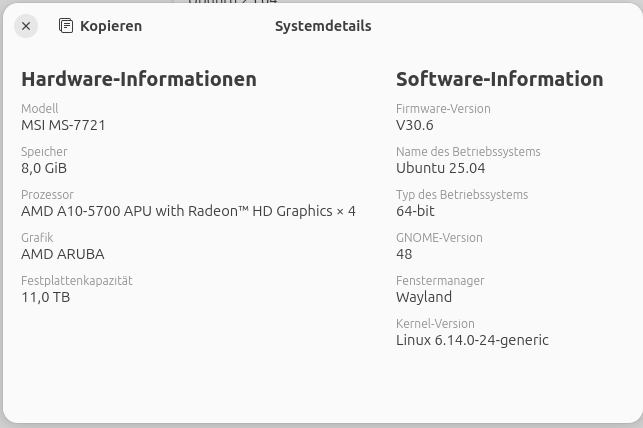Screen dimensions: 643x428
Task: Click the Kernel-Version label
Action: point(435,323)
